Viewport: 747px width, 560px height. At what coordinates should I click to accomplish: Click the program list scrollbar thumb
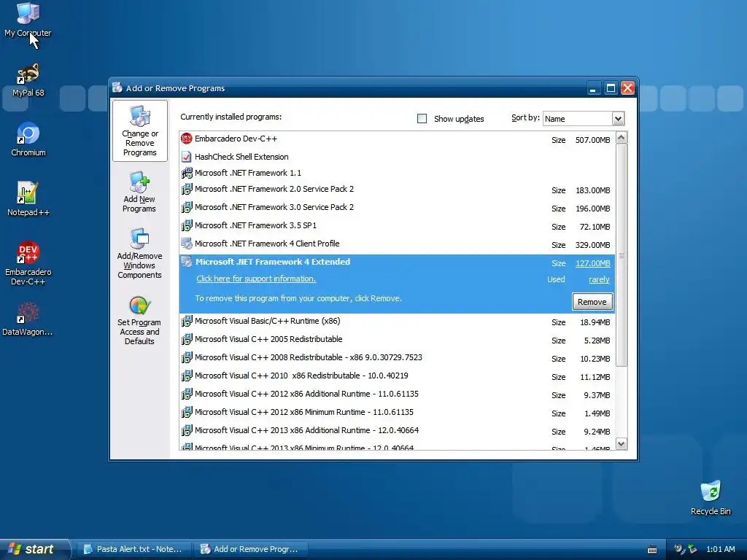[x=622, y=255]
